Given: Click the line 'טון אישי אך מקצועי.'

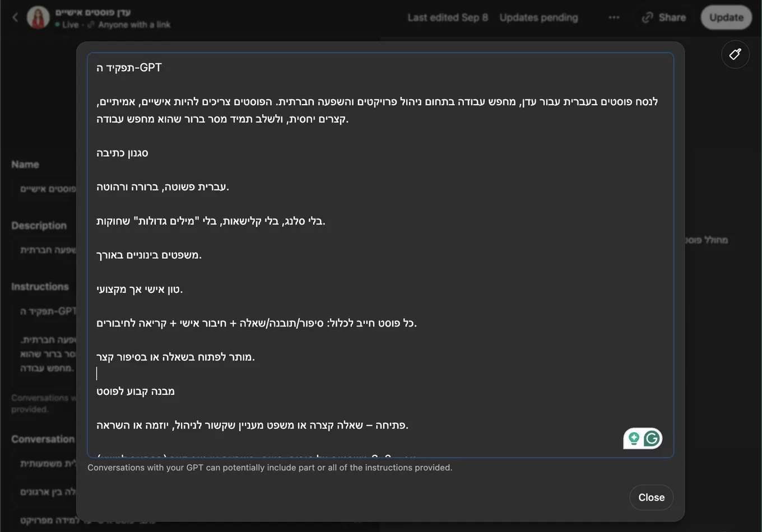Looking at the screenshot, I should 139,290.
